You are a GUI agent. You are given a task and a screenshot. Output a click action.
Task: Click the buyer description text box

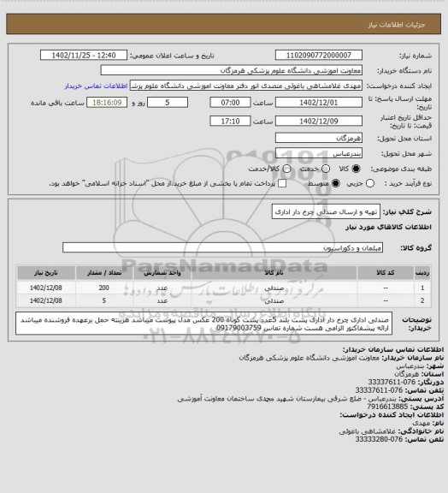pyautogui.click(x=203, y=324)
